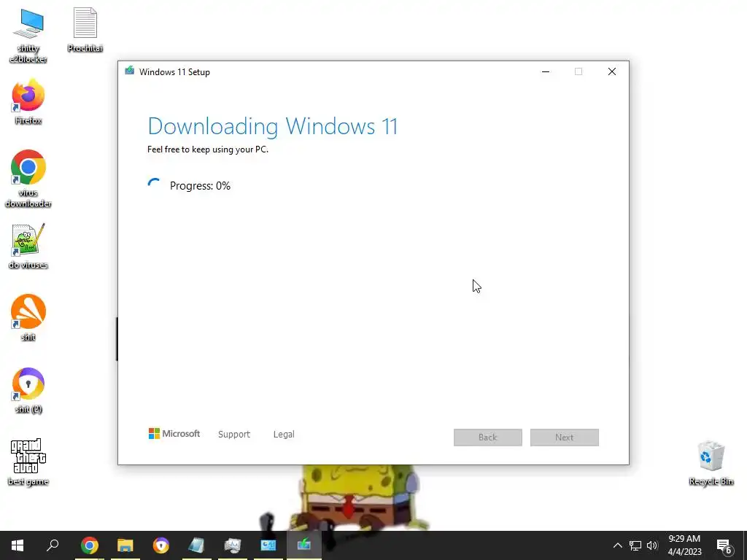747x560 pixels.
Task: Click the disabled Back button
Action: click(x=488, y=437)
